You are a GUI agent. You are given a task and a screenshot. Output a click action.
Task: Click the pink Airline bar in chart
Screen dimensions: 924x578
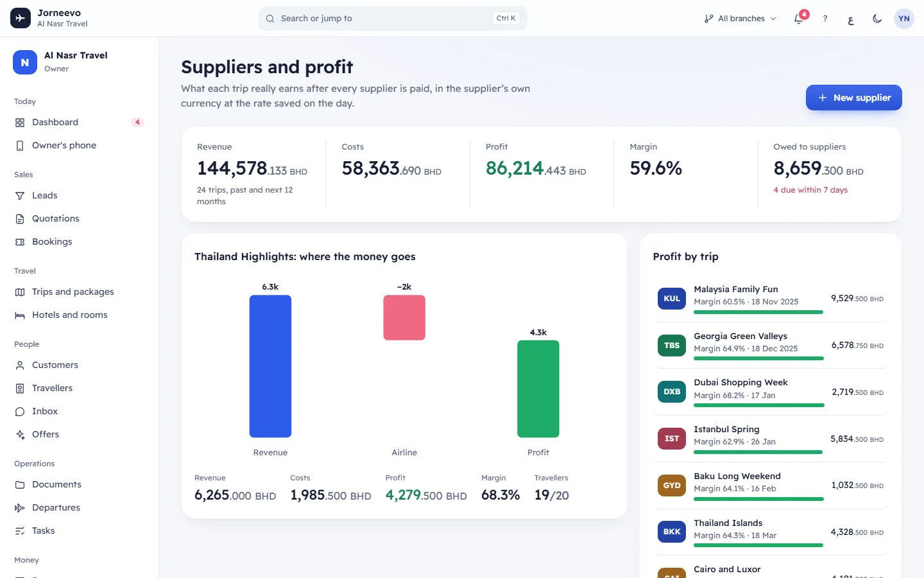tap(404, 317)
